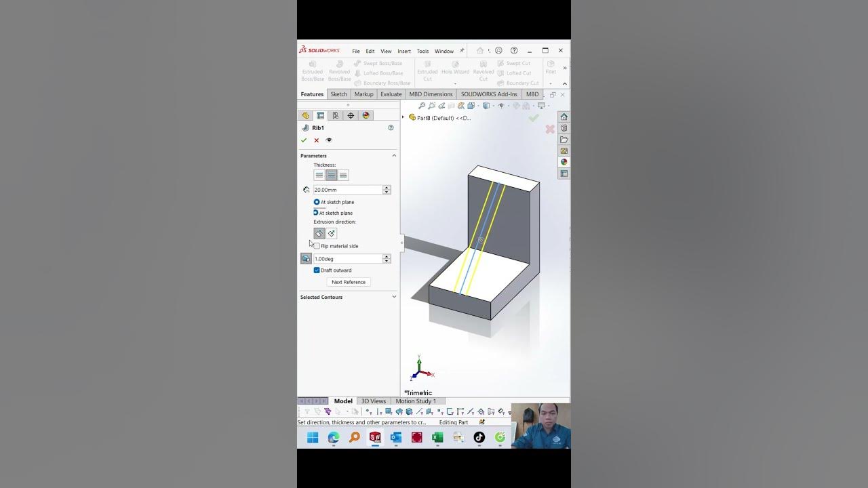This screenshot has height=488, width=868.
Task: Select second side thickness option
Action: tap(343, 175)
